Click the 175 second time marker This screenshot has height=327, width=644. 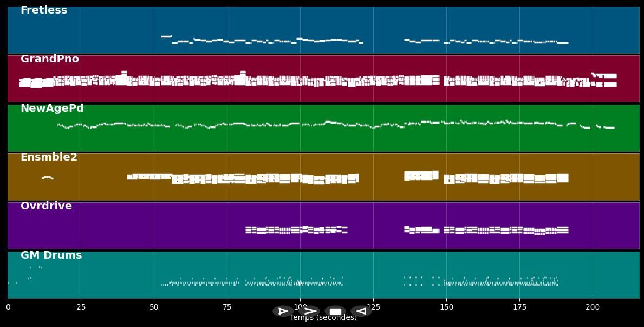coord(519,307)
